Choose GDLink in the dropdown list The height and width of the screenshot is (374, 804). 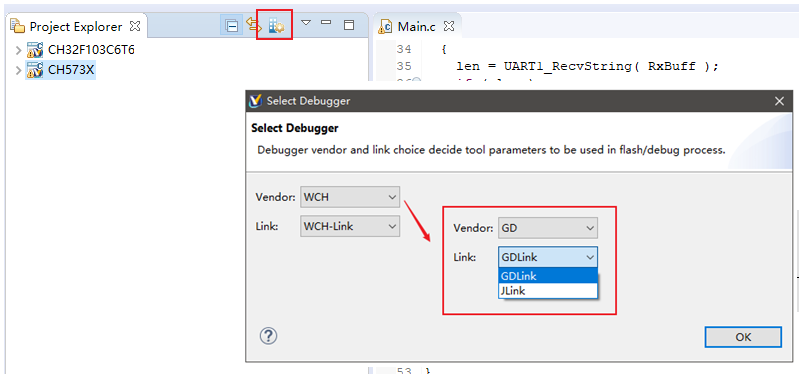pyautogui.click(x=548, y=275)
